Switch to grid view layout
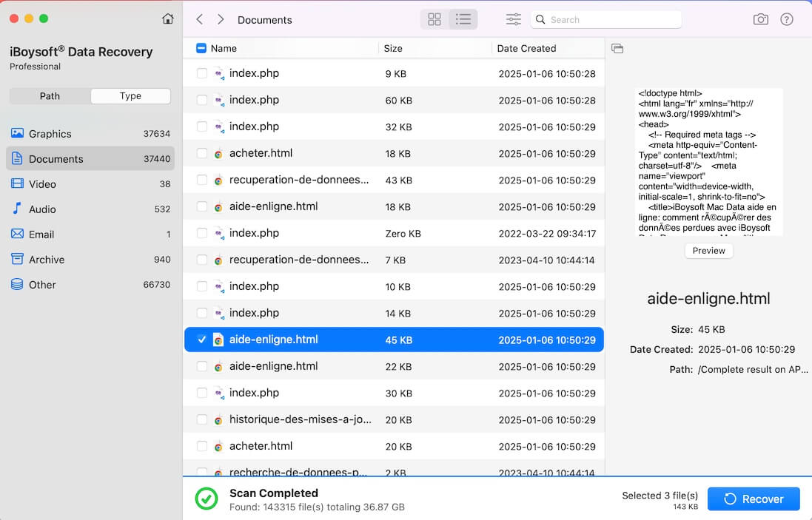The width and height of the screenshot is (812, 520). 434,20
